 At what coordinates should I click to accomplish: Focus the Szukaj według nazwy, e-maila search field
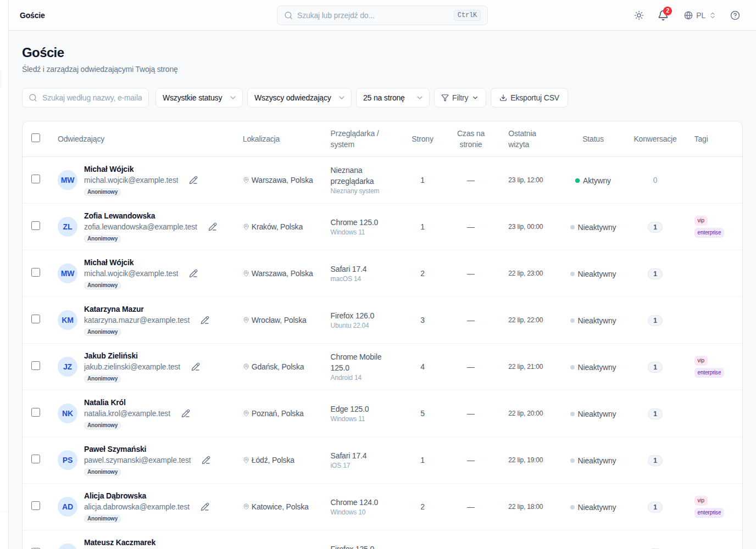tap(85, 98)
